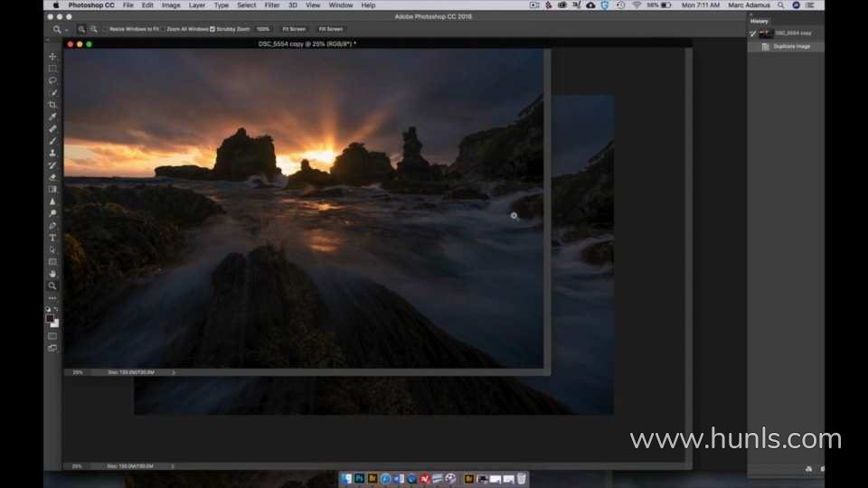Viewport: 868px width, 488px height.
Task: Open the Layer menu
Action: pos(196,5)
